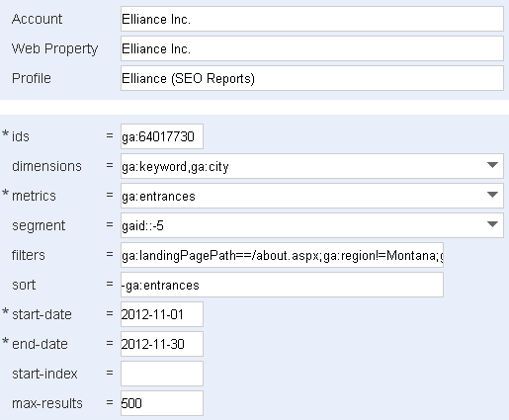Click the segment label
Viewport: 509px width, 420px height.
(x=39, y=226)
